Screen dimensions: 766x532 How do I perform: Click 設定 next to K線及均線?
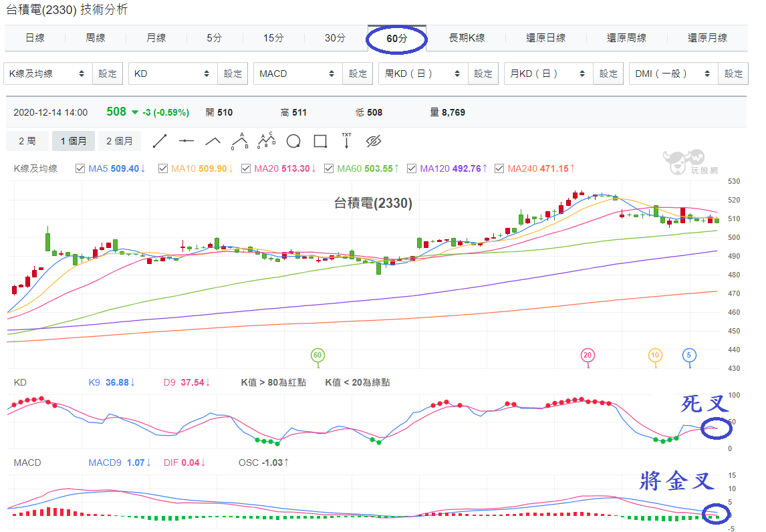tap(108, 74)
